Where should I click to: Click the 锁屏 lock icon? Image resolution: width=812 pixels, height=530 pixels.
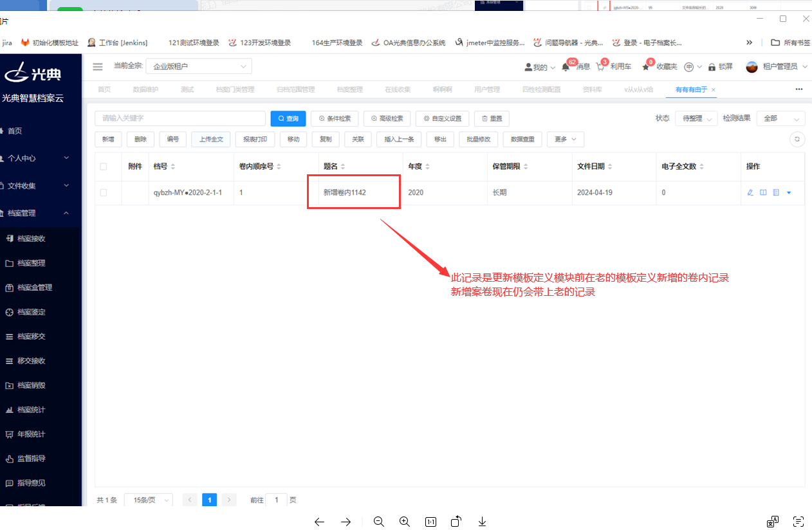[712, 67]
